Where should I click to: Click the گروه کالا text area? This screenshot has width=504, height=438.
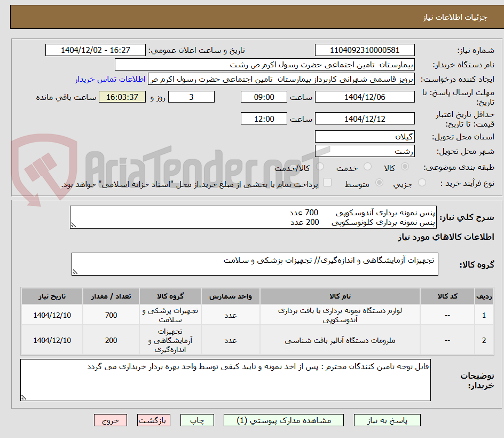pyautogui.click(x=255, y=264)
